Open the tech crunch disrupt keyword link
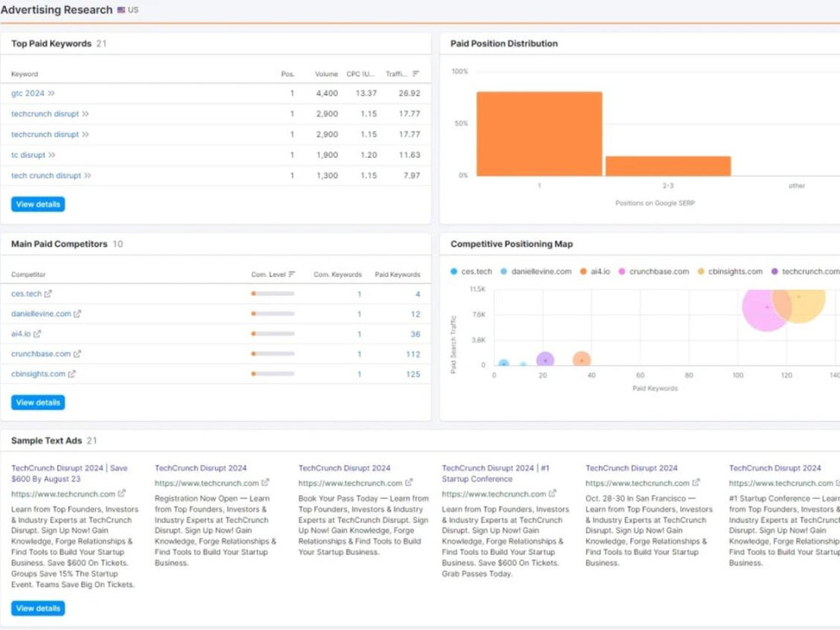 point(46,176)
